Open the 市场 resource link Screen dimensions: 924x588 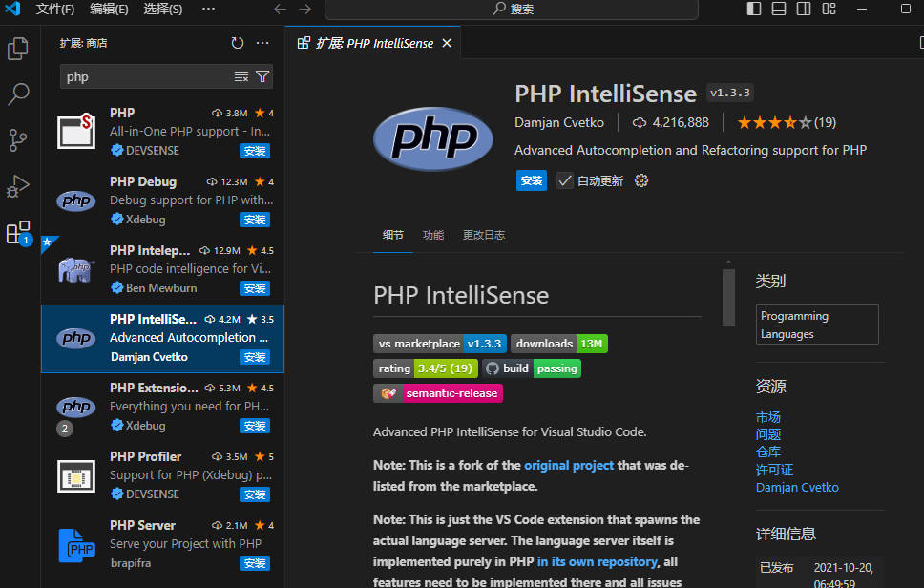point(767,418)
